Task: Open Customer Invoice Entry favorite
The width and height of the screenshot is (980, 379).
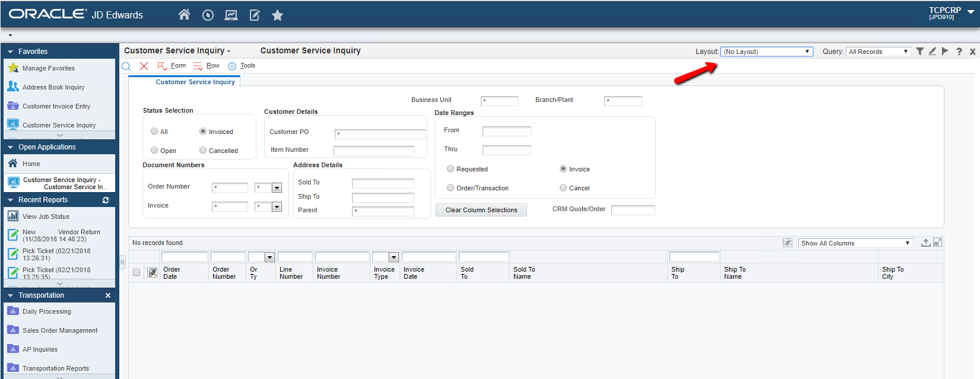Action: pyautogui.click(x=56, y=106)
